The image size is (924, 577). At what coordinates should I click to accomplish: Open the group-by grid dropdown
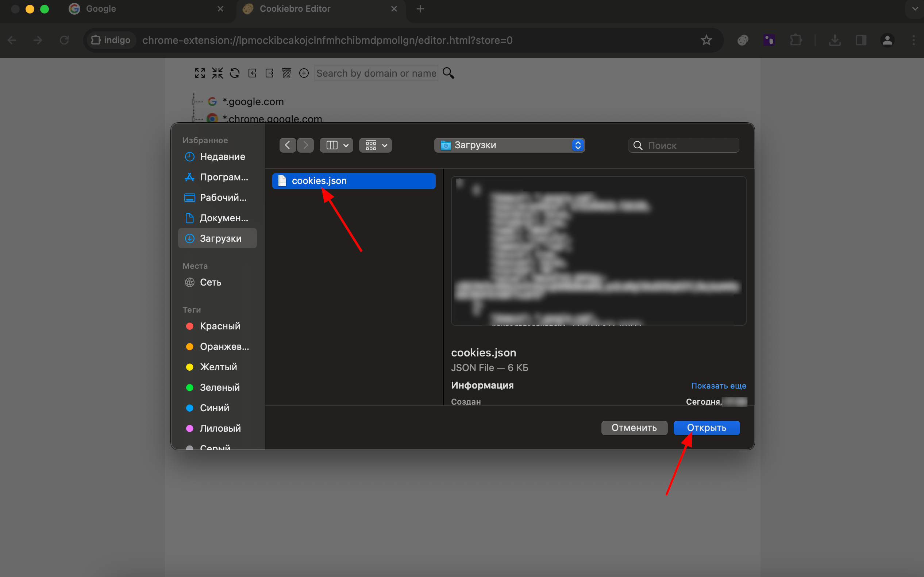tap(376, 145)
